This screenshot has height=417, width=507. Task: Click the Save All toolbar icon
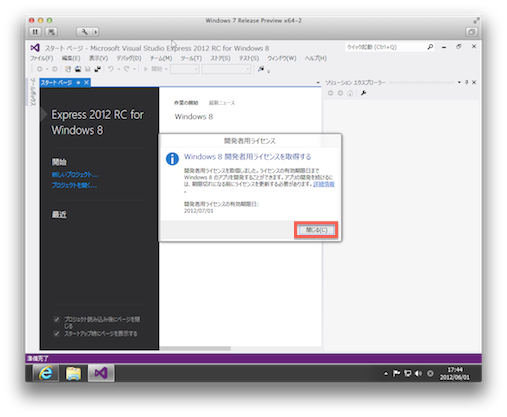(97, 69)
